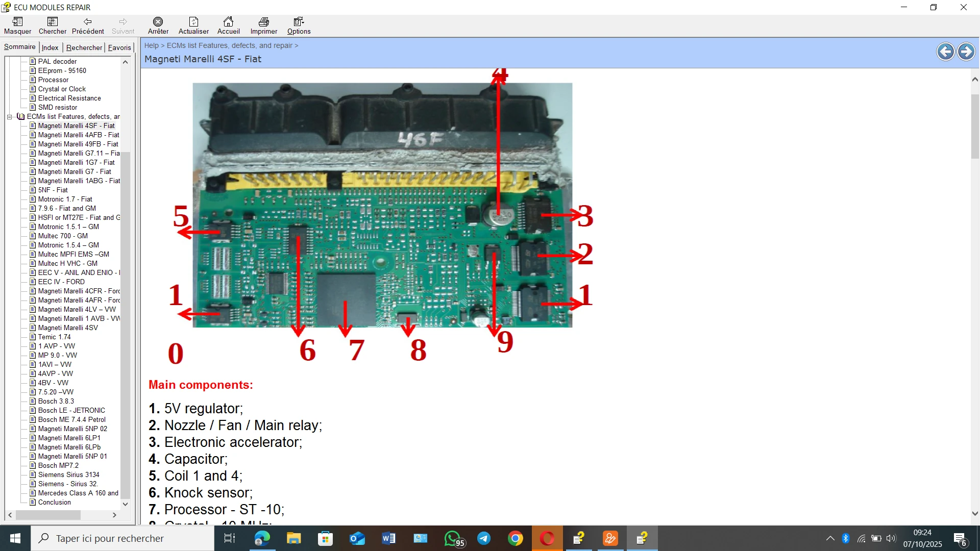Click the Masquer toolbar icon

pos(17,22)
